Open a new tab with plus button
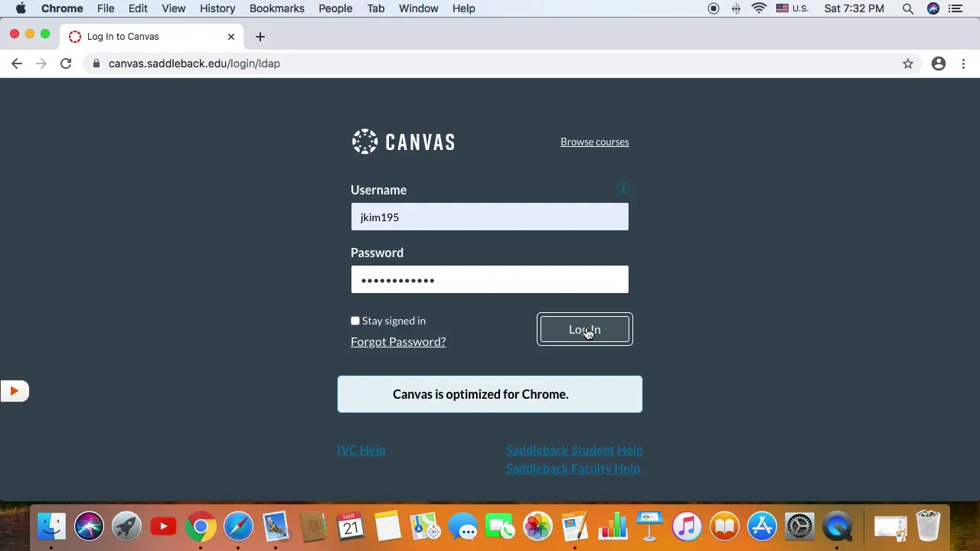 pyautogui.click(x=260, y=37)
